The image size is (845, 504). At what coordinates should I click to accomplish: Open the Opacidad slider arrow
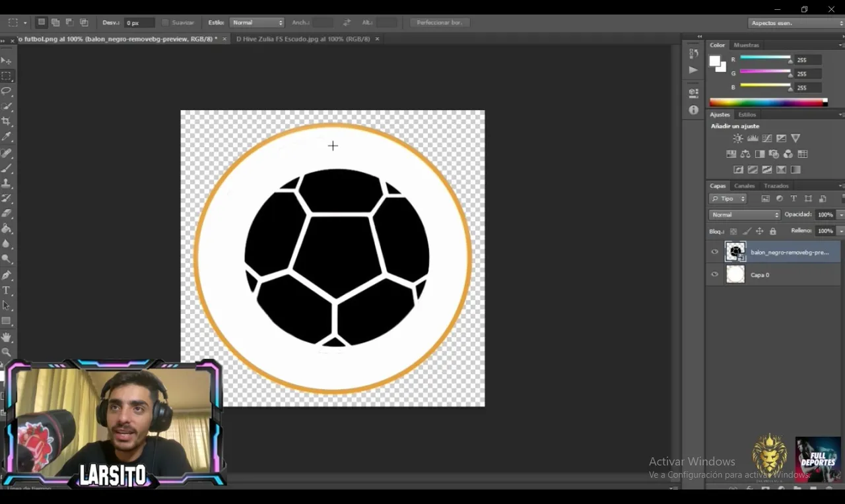[840, 215]
